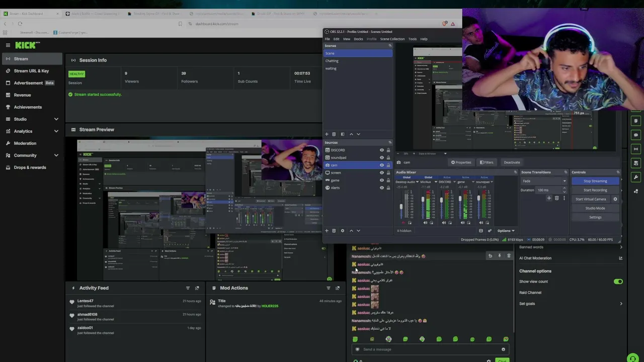Hide the cam source

381,165
